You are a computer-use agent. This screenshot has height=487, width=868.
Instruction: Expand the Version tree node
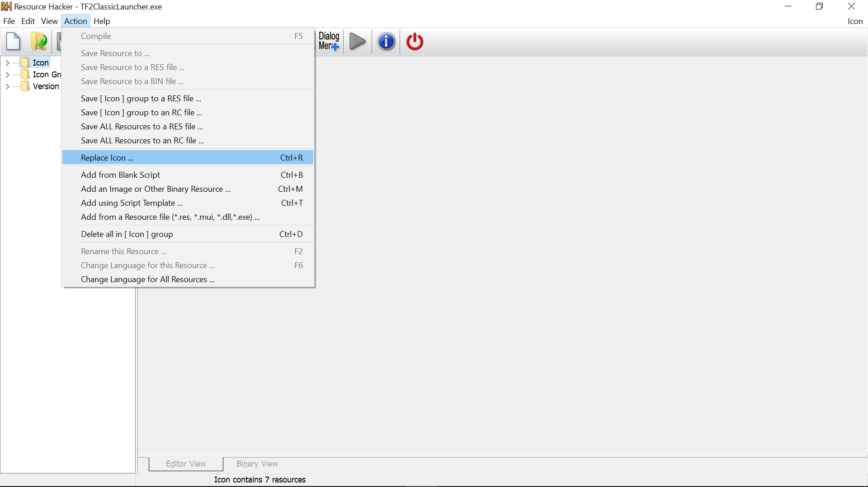point(7,86)
